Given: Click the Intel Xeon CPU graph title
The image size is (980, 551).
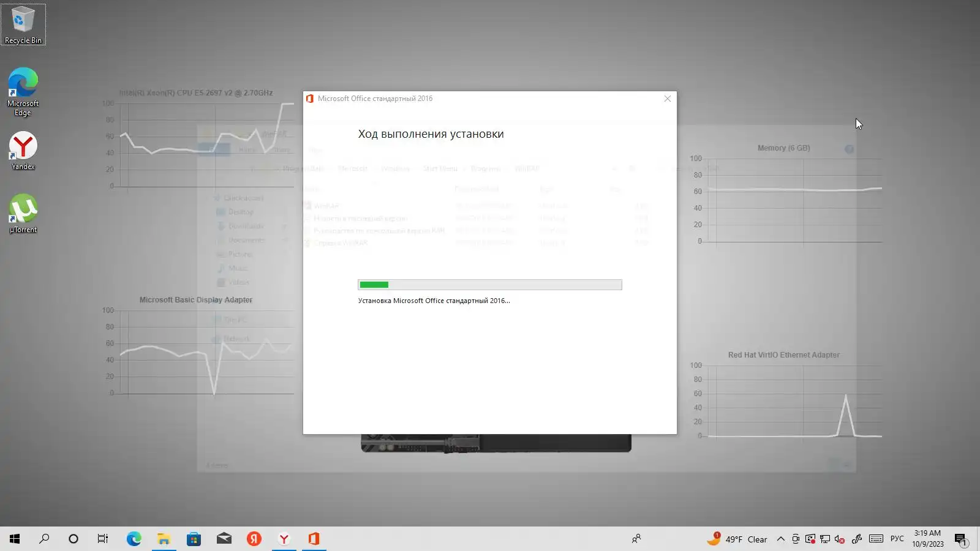Looking at the screenshot, I should pyautogui.click(x=196, y=93).
